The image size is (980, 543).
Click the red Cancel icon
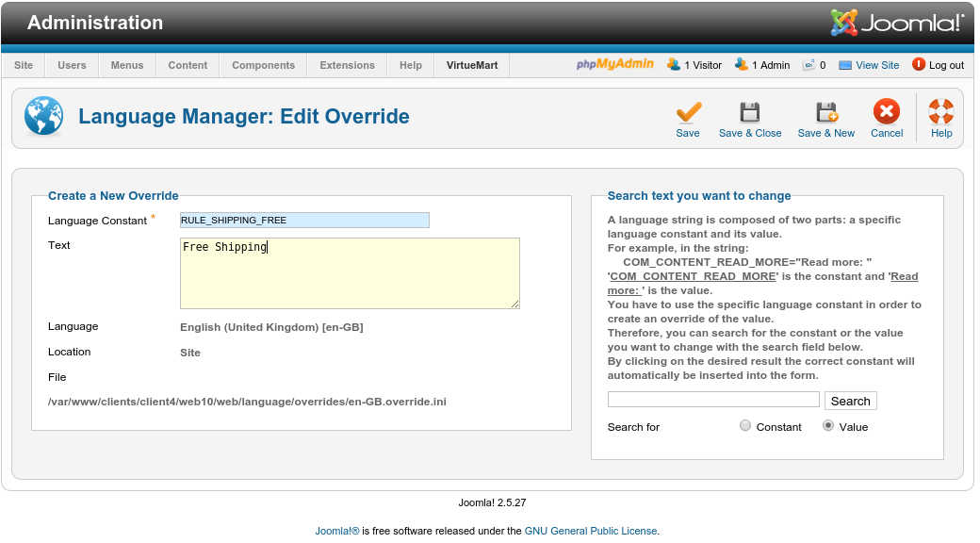(x=887, y=113)
